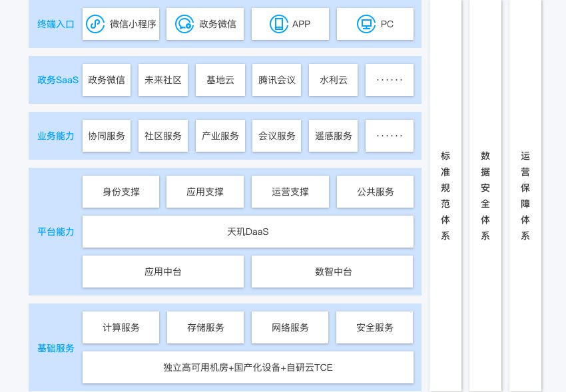The width and height of the screenshot is (566, 392).
Task: Click the 政务SaaS row heading
Action: [x=58, y=80]
